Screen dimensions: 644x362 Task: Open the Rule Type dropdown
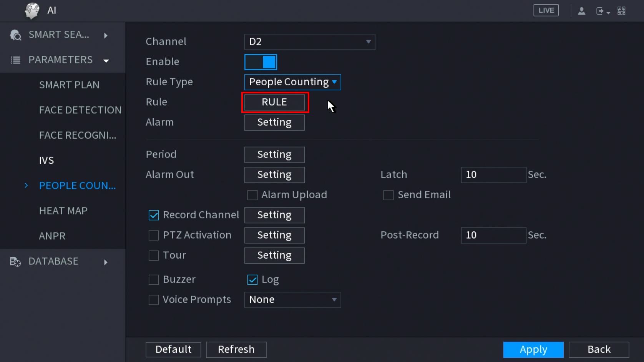(292, 82)
